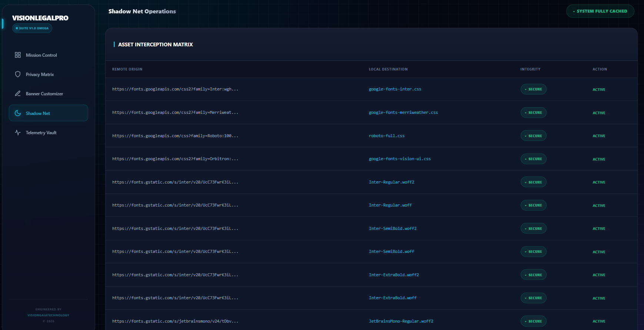Click Secure badge for Inter-ExtraBold.woff
Image resolution: width=644 pixels, height=330 pixels.
pos(533,298)
